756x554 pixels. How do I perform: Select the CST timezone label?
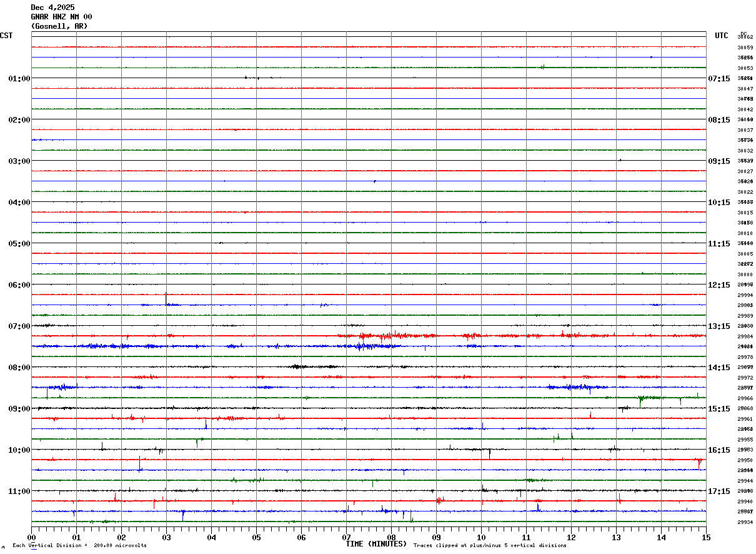click(x=6, y=36)
